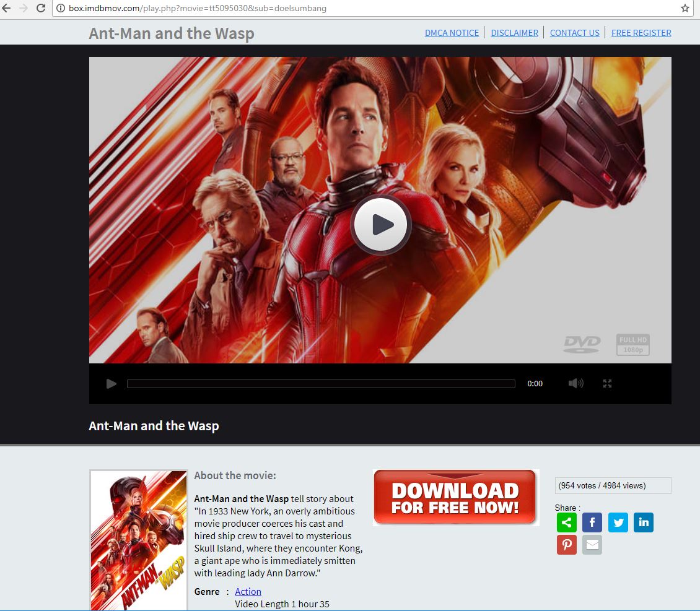Click the large play button on the video
This screenshot has width=700, height=611.
[381, 224]
